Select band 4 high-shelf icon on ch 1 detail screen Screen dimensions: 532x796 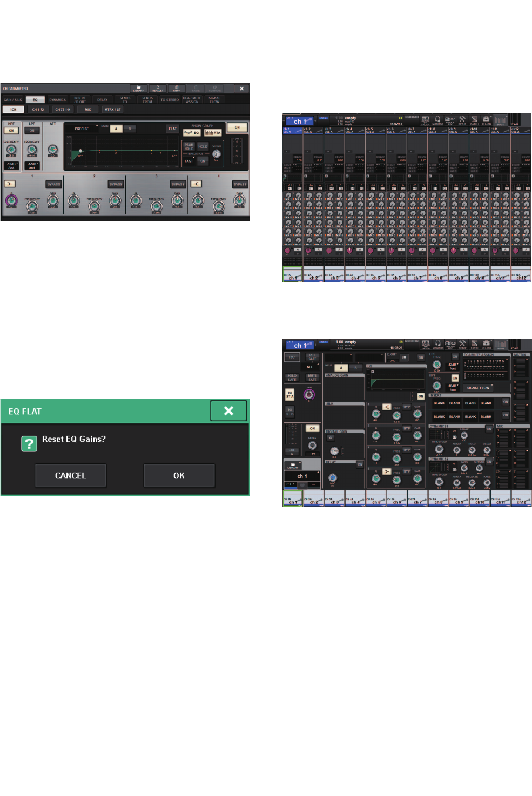click(x=386, y=407)
